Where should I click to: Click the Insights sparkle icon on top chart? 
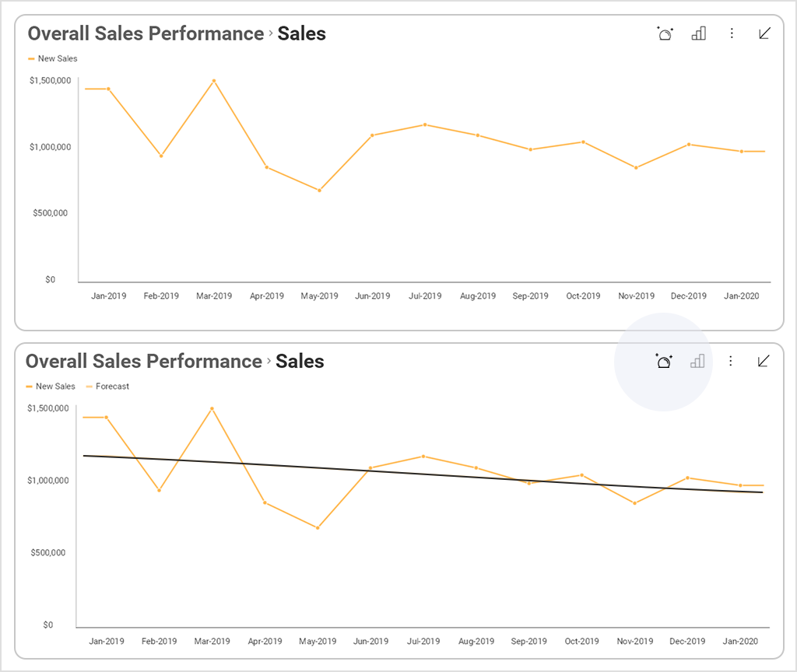(665, 33)
